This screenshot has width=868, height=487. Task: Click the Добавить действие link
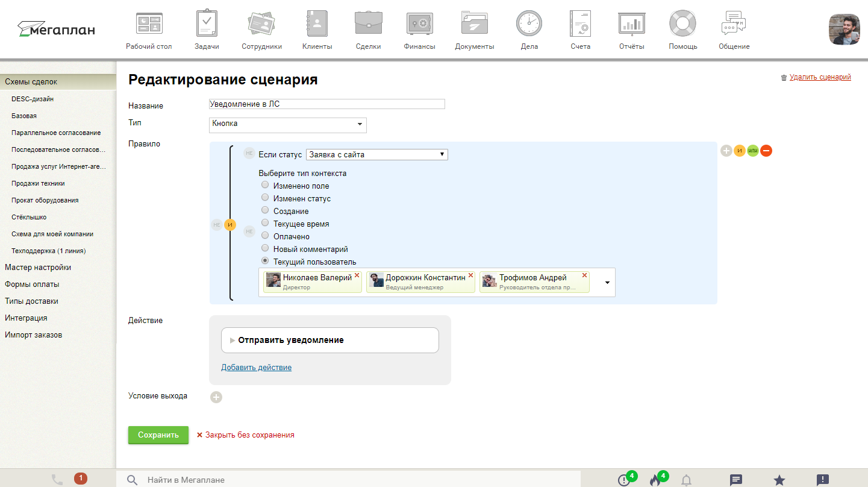pos(256,367)
